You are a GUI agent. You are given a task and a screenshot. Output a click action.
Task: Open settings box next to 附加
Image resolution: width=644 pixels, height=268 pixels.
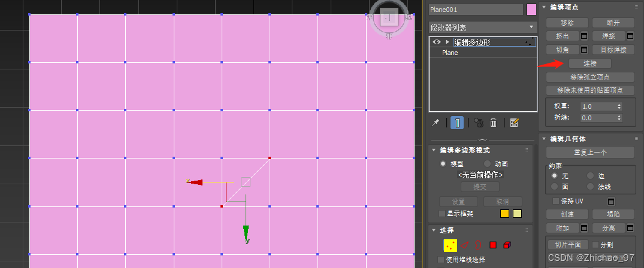click(583, 228)
